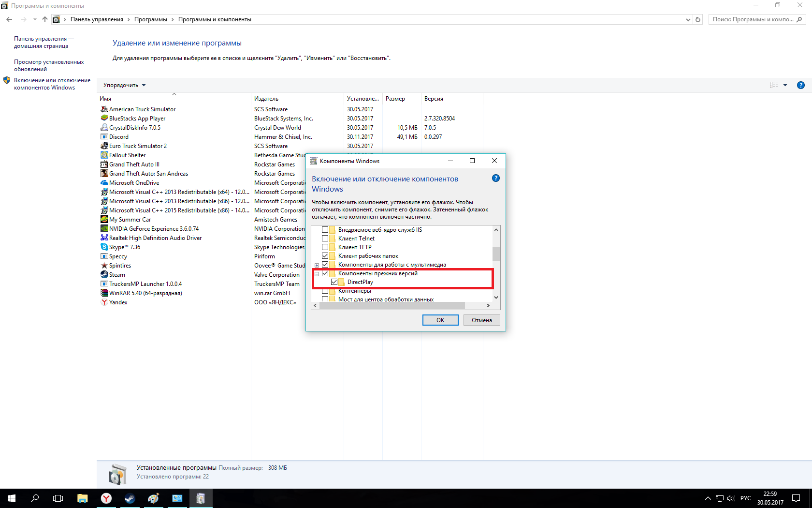Open help in the Компоненты Windows dialog
The height and width of the screenshot is (508, 812).
[x=495, y=178]
